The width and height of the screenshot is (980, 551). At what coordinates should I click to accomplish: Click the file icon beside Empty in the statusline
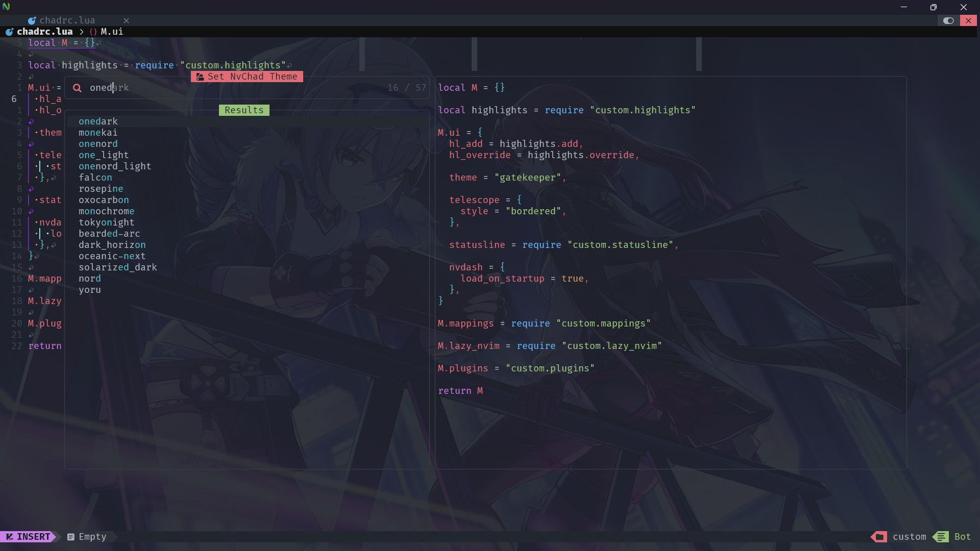pyautogui.click(x=70, y=537)
